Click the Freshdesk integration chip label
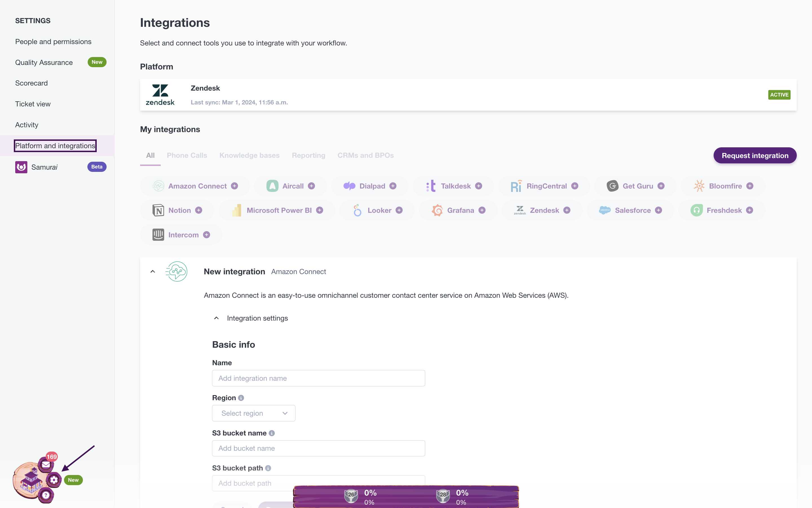The width and height of the screenshot is (812, 508). (724, 210)
